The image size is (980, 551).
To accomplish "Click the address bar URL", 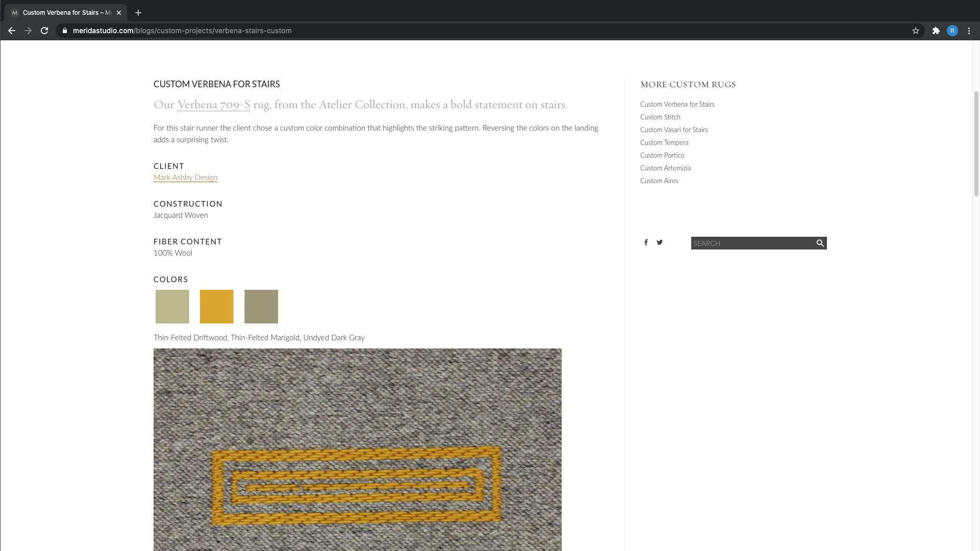I will (182, 31).
